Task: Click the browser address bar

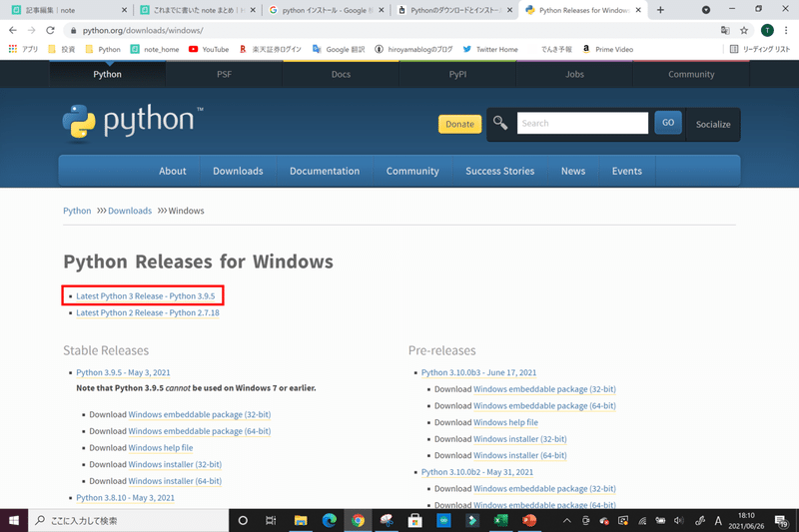Action: click(393, 31)
